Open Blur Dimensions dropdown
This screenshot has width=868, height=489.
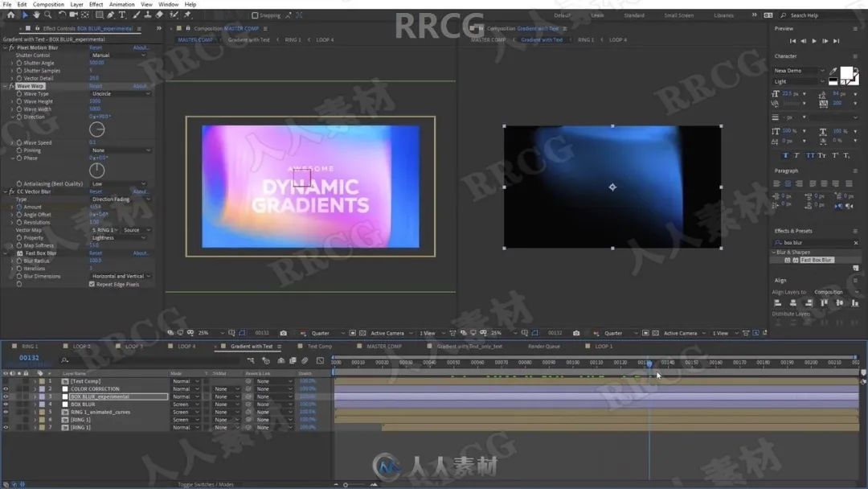(x=121, y=277)
